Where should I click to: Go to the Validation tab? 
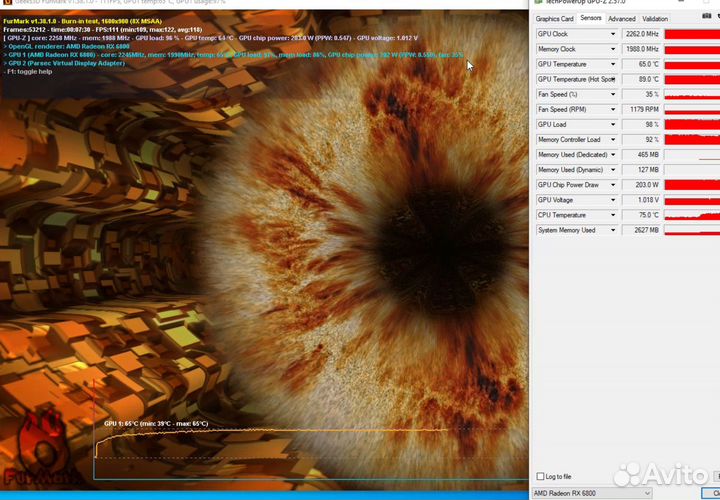(x=655, y=18)
